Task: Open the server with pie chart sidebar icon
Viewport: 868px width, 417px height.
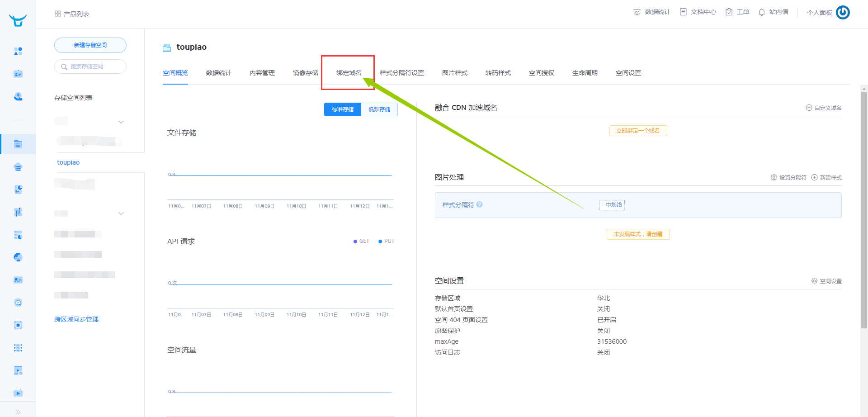Action: [18, 235]
